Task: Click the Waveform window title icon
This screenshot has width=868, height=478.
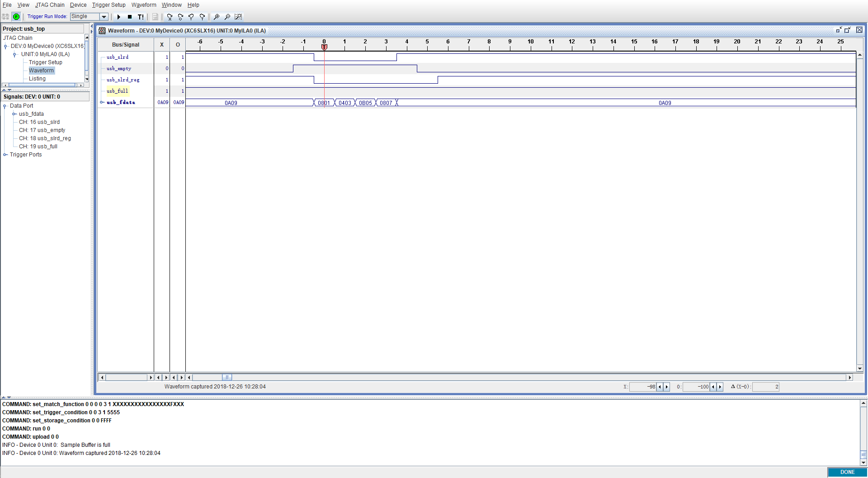Action: [102, 30]
